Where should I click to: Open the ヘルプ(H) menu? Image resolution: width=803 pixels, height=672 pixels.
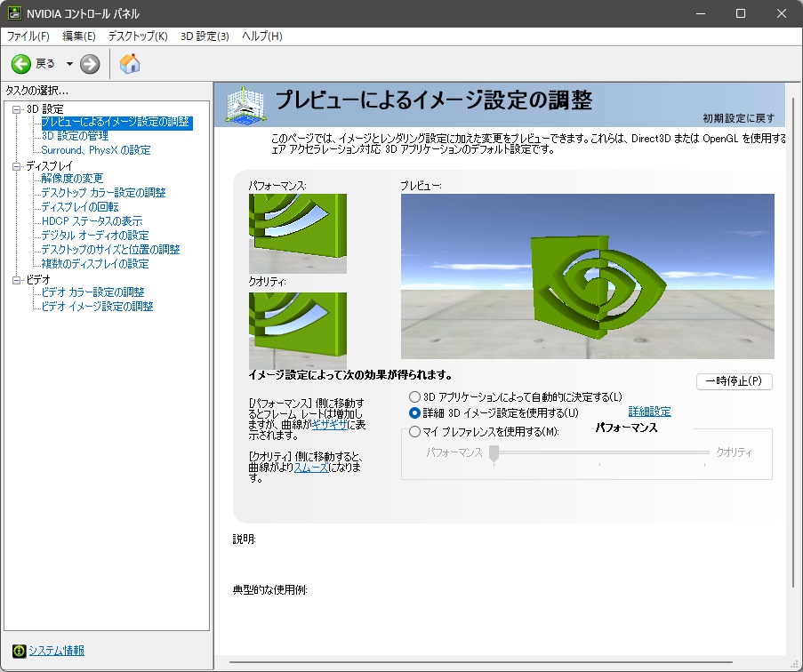[262, 36]
